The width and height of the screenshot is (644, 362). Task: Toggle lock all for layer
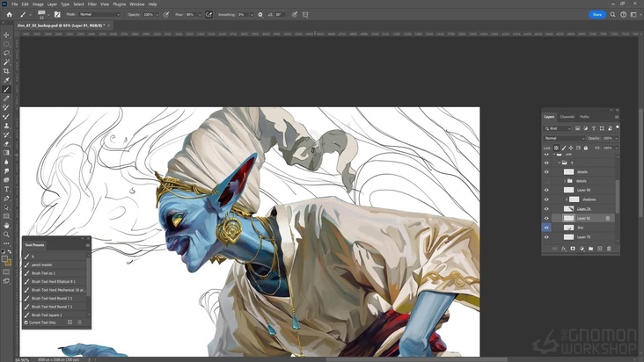tap(586, 148)
